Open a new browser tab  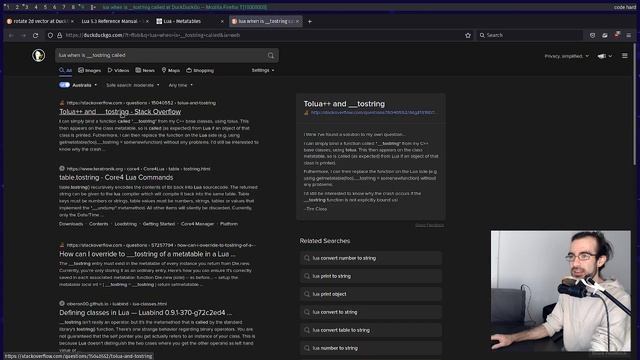[310, 21]
